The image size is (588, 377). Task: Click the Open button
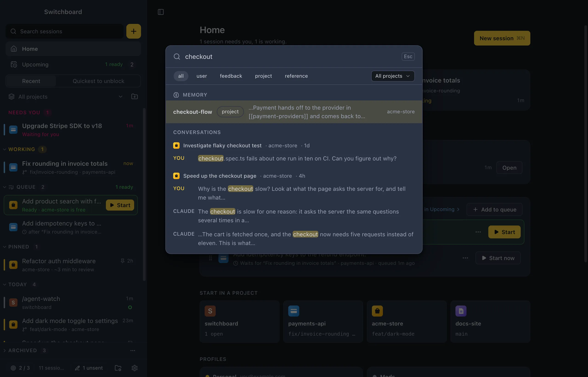[x=509, y=168]
